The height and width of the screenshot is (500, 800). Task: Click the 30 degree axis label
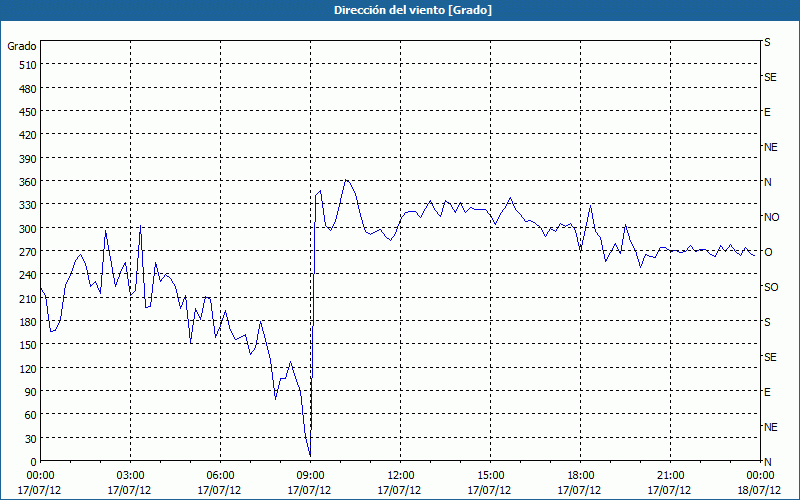(x=31, y=439)
